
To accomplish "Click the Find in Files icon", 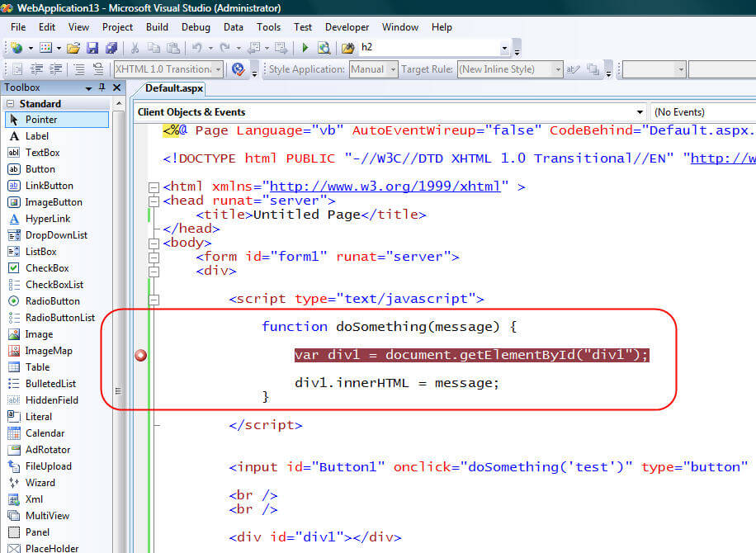I will [x=347, y=48].
